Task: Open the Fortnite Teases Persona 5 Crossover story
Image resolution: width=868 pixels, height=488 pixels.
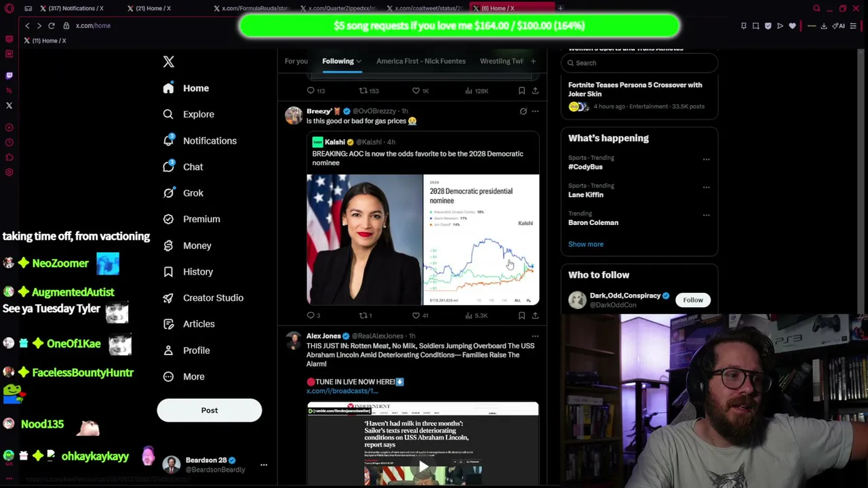Action: [635, 89]
